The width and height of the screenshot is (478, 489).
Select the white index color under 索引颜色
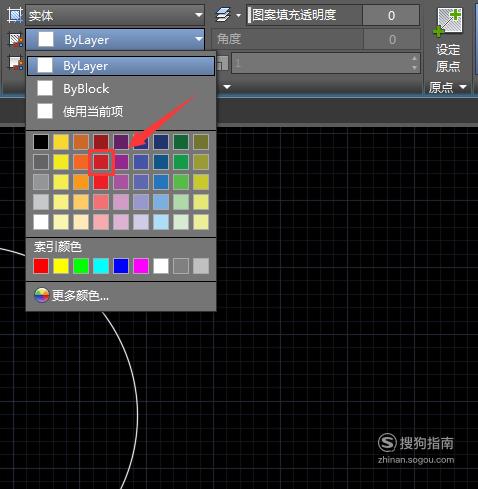coord(161,266)
